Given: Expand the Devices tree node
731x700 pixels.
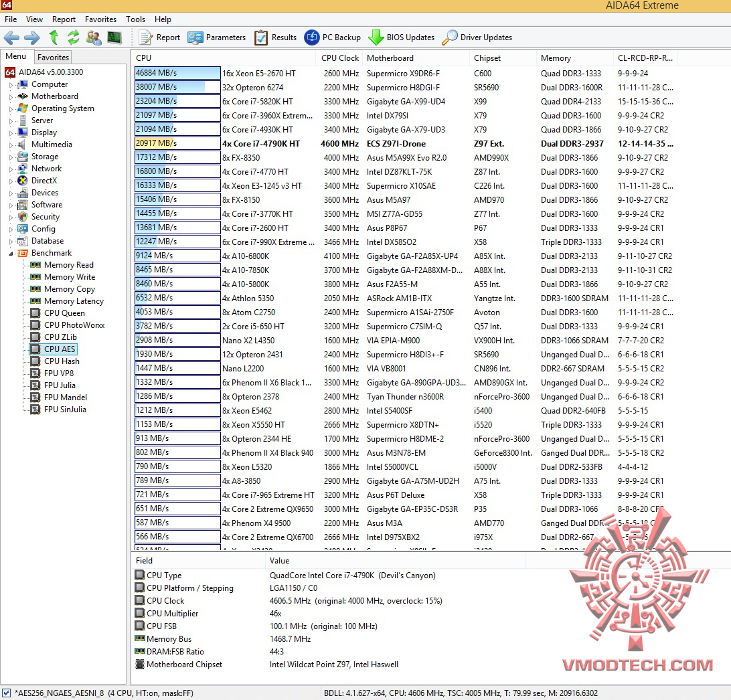Looking at the screenshot, I should [x=11, y=193].
